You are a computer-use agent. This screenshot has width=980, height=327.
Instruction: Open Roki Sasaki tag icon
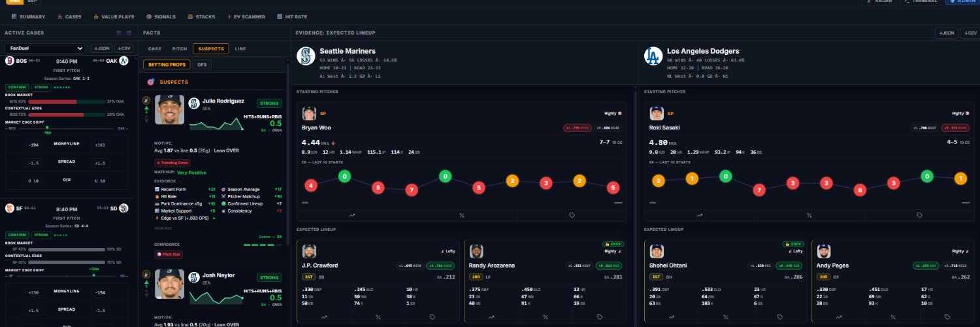coord(919,215)
